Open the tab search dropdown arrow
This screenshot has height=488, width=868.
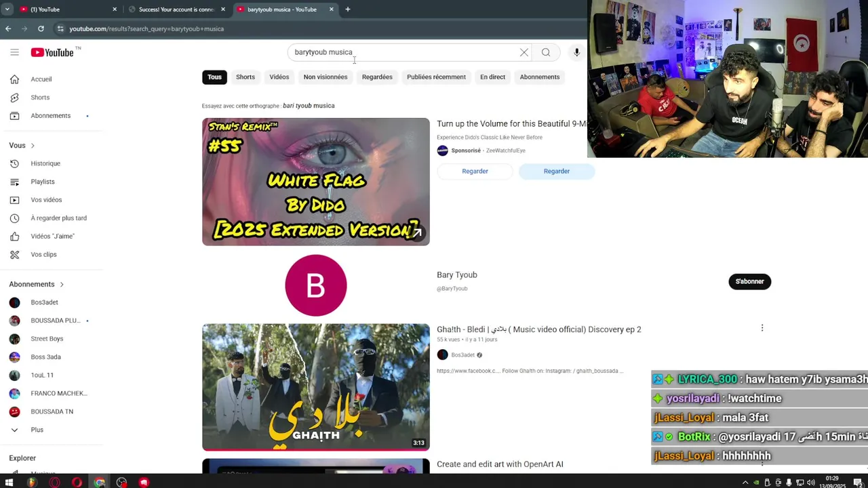[7, 9]
